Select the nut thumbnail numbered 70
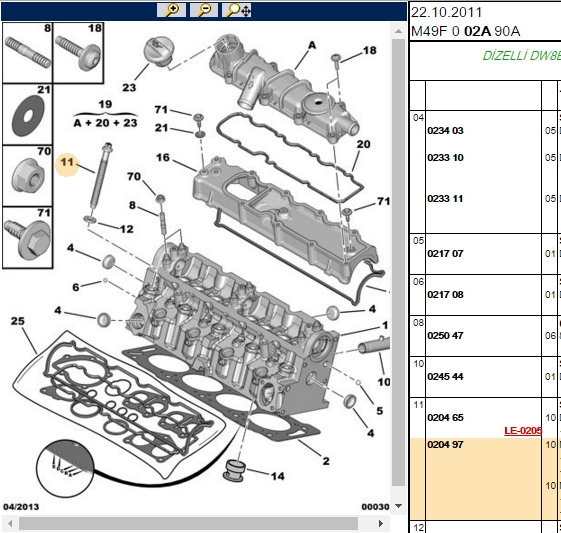 (x=28, y=176)
